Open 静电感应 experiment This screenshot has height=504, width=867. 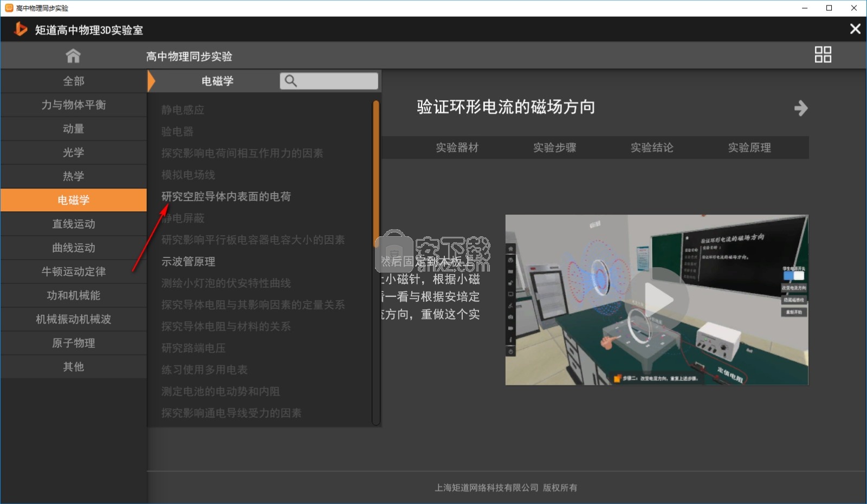(x=183, y=109)
